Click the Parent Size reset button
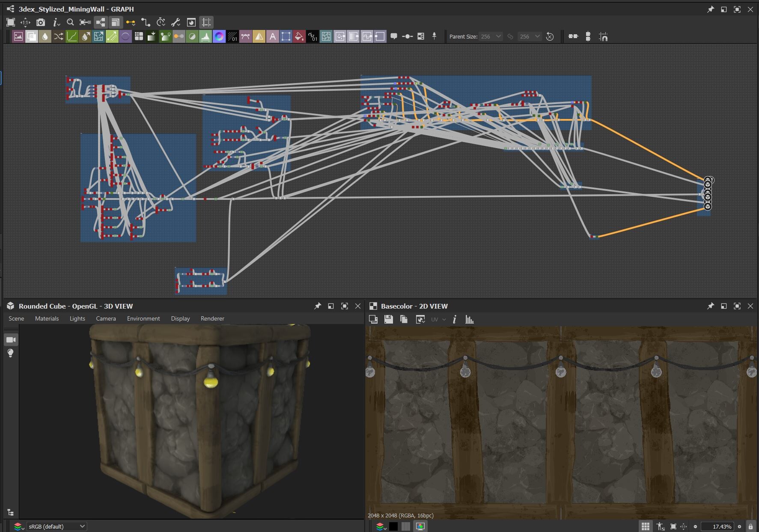This screenshot has width=759, height=532. coord(551,36)
